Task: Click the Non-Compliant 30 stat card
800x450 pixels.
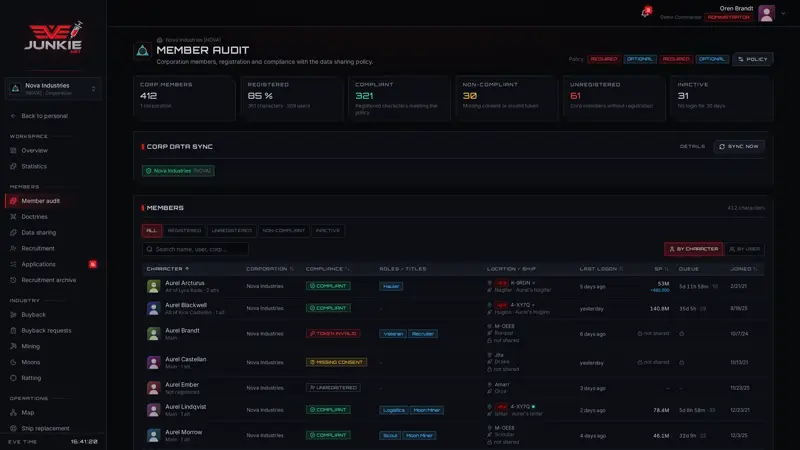Action: (507, 98)
